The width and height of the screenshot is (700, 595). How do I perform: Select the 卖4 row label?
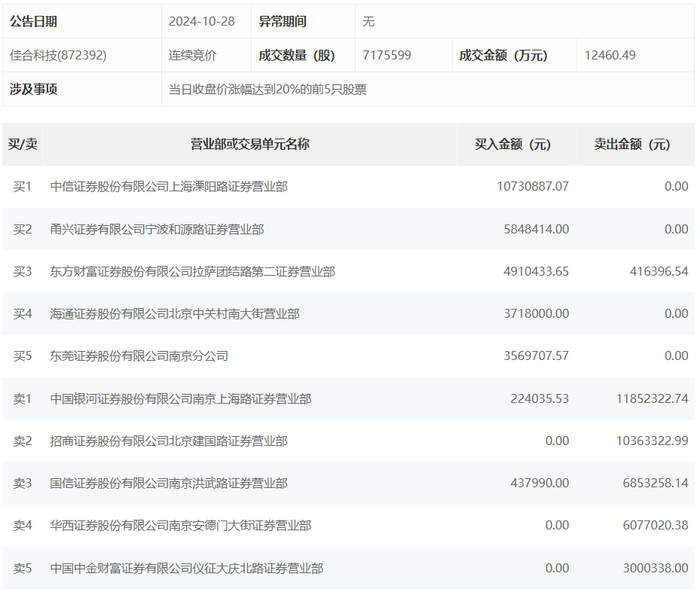coord(22,525)
